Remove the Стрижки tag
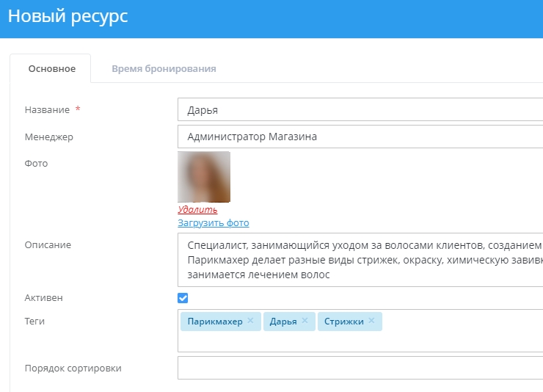This screenshot has width=543, height=392. point(371,321)
